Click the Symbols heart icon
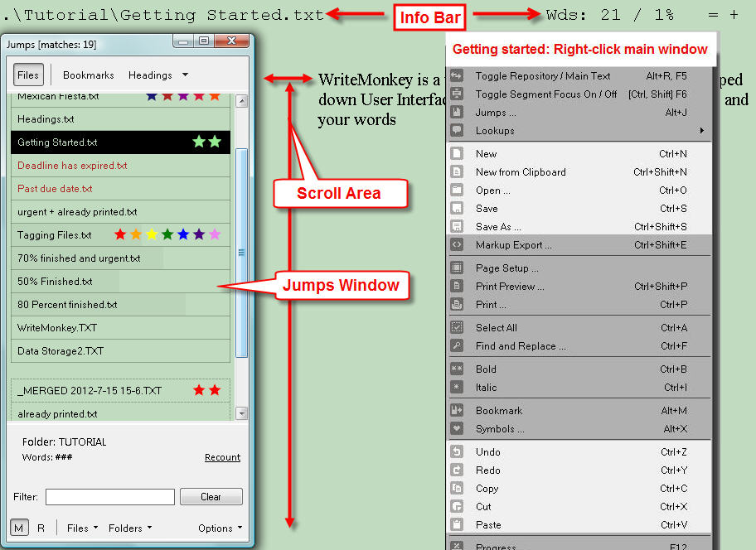Viewport: 756px width, 550px height. (457, 428)
